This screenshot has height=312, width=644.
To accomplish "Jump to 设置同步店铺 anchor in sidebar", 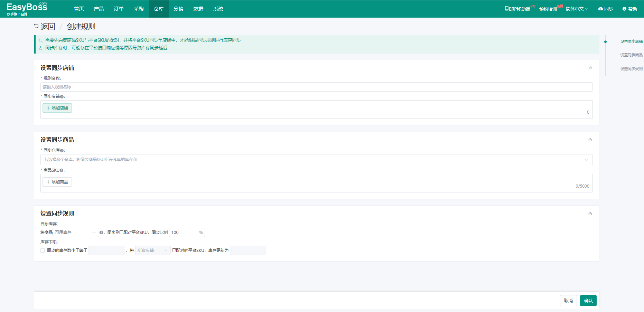I will coord(631,41).
